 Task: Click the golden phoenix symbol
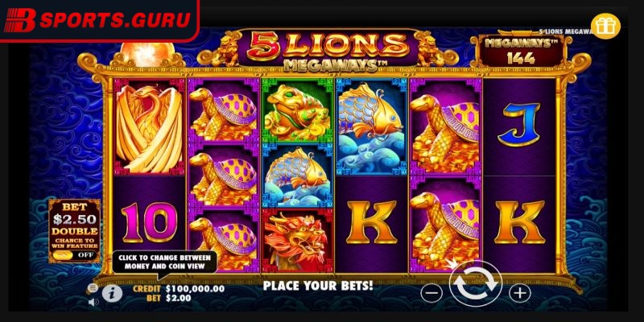(x=149, y=126)
